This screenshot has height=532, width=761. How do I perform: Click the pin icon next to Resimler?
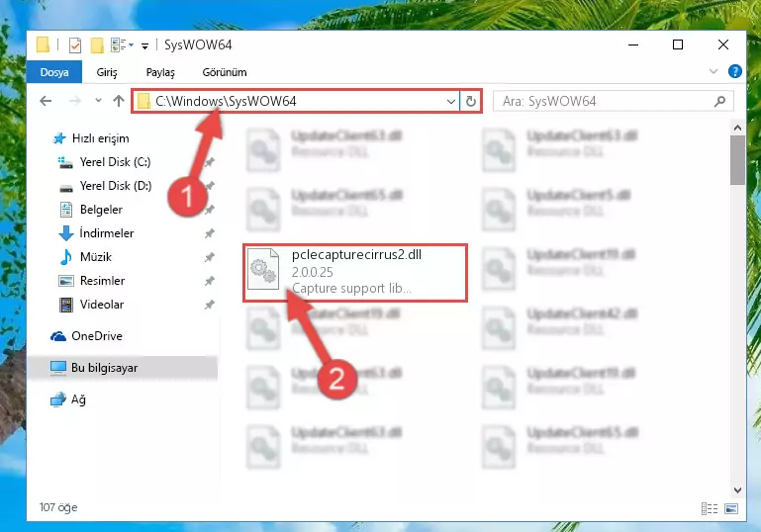[x=209, y=281]
